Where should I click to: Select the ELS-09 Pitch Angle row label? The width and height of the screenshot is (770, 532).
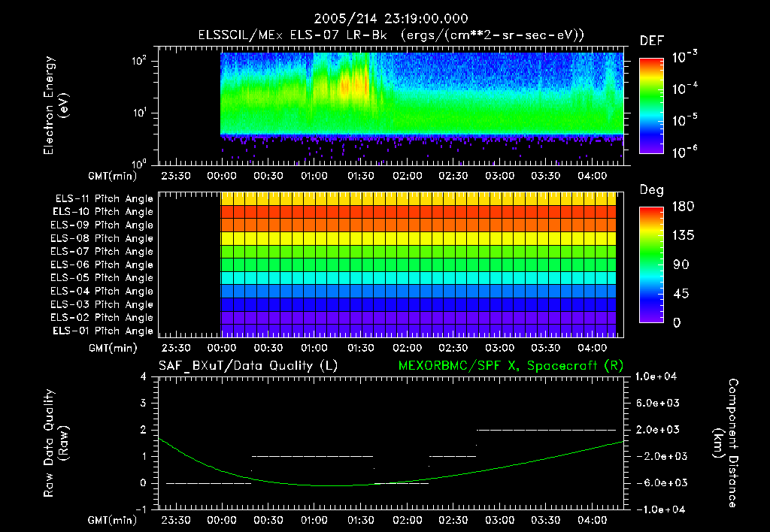[x=102, y=225]
